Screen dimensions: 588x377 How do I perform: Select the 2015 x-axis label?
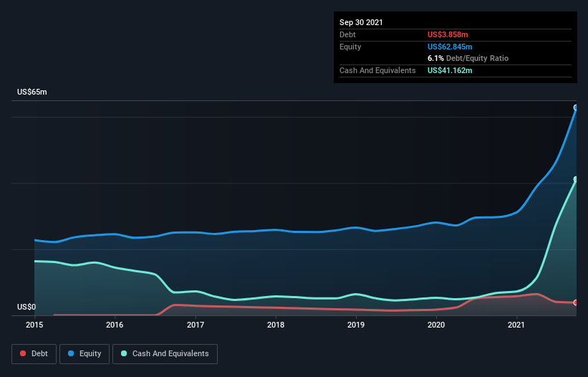coord(34,325)
